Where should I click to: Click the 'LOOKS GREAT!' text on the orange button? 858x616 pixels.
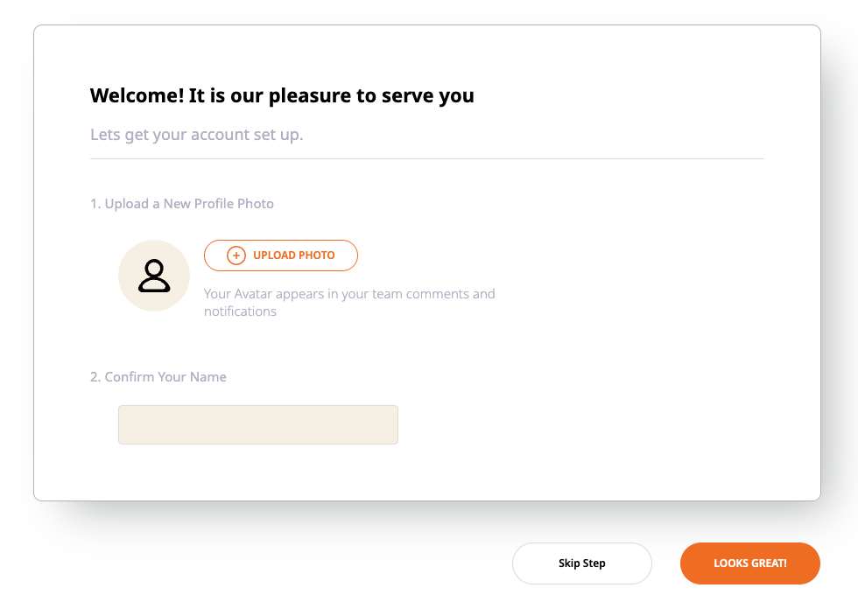coord(750,563)
